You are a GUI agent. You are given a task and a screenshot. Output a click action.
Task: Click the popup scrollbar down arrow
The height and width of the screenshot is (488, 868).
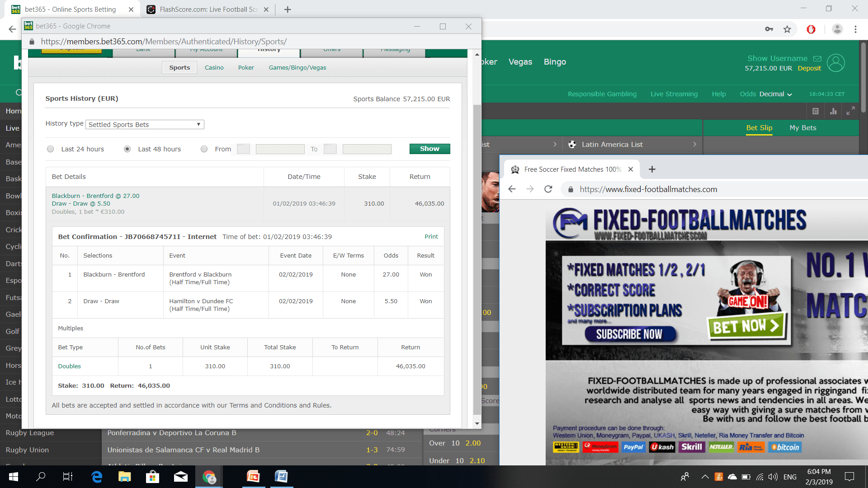477,423
